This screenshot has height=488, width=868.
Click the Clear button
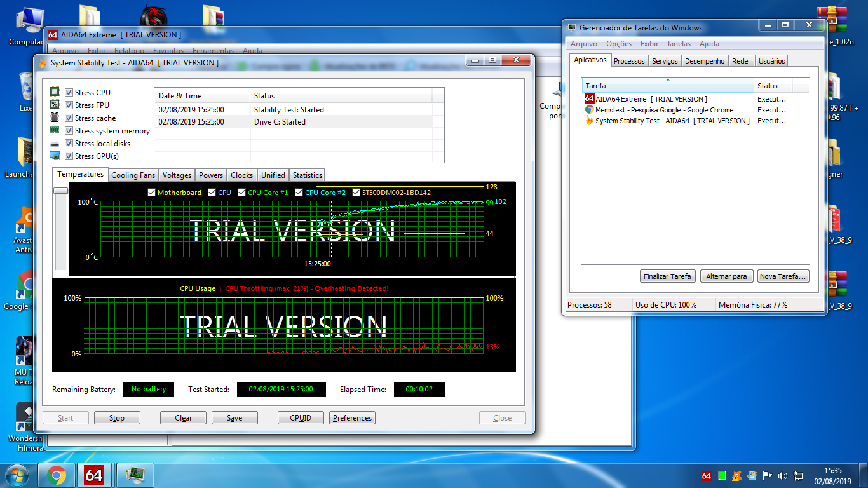[184, 418]
